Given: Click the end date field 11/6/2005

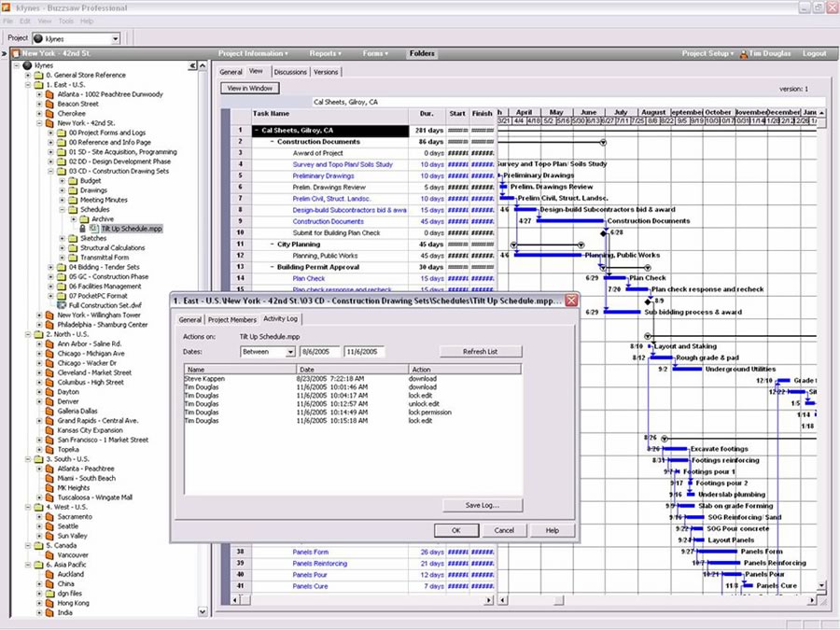Looking at the screenshot, I should 364,352.
